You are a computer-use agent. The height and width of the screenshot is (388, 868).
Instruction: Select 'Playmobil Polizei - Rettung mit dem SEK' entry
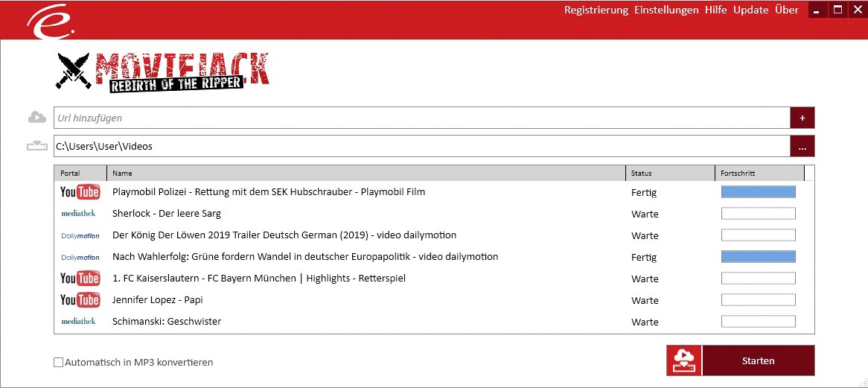click(x=269, y=192)
